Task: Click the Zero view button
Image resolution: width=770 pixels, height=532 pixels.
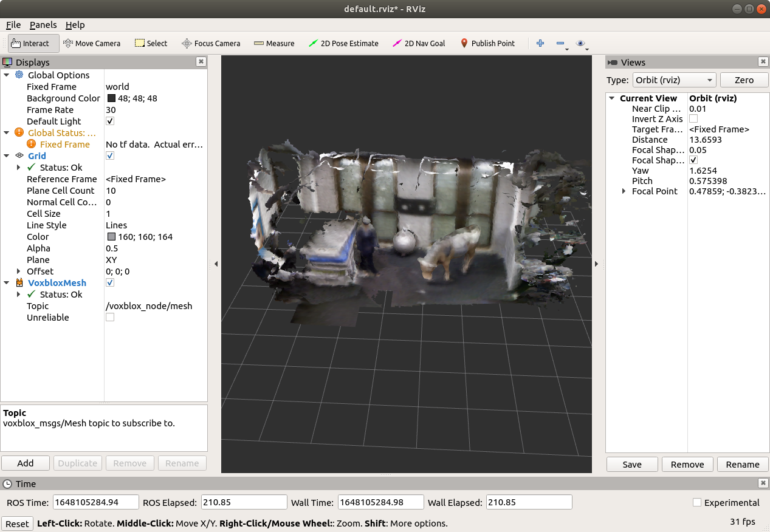Action: click(x=744, y=80)
